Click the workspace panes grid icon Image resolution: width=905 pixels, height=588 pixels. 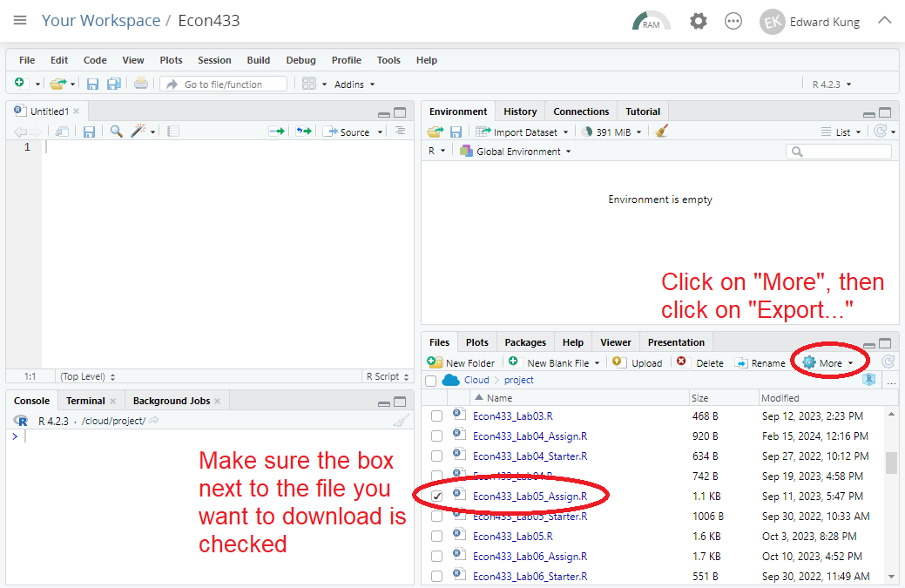click(309, 84)
